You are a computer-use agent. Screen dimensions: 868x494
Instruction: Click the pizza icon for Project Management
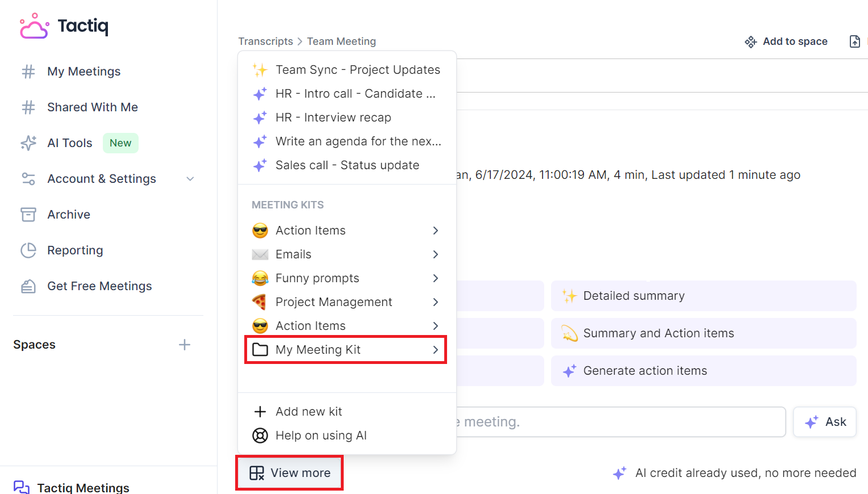260,302
